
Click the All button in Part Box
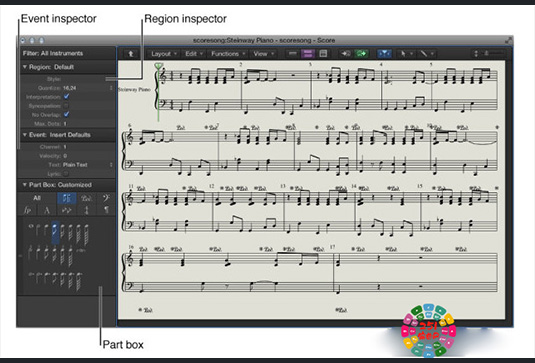click(x=37, y=198)
